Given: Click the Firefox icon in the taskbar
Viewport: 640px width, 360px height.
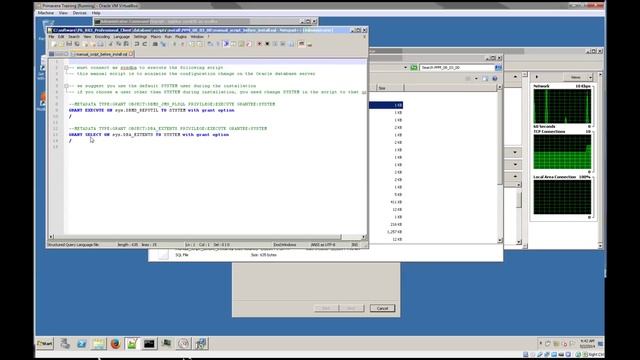Looking at the screenshot, I should point(116,344).
